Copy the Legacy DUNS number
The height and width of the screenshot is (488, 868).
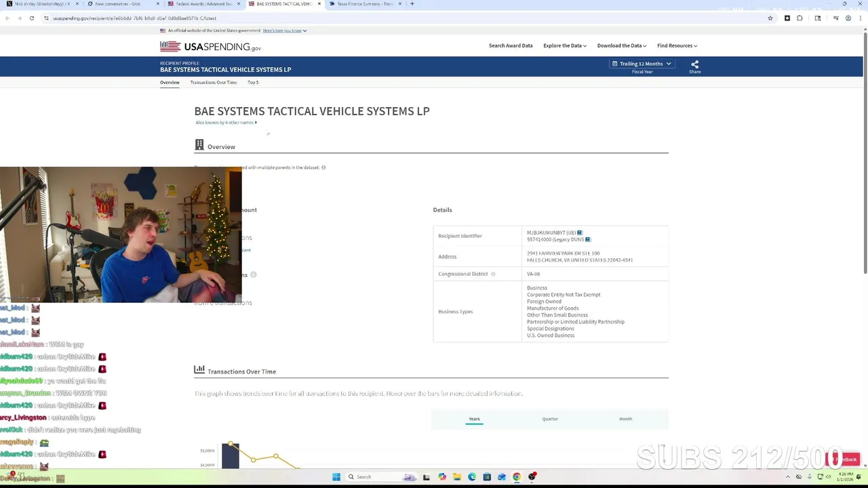coord(587,239)
